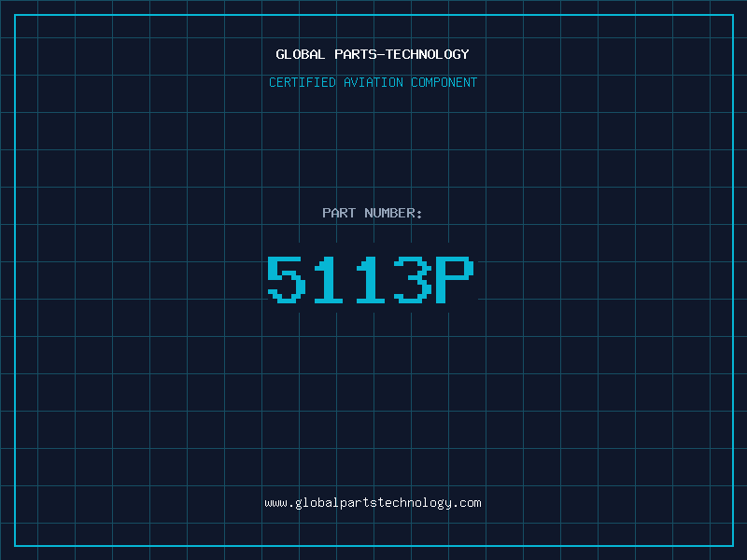Click the GLOBAL PARTS-TECHNOLOGY heading

pyautogui.click(x=373, y=54)
